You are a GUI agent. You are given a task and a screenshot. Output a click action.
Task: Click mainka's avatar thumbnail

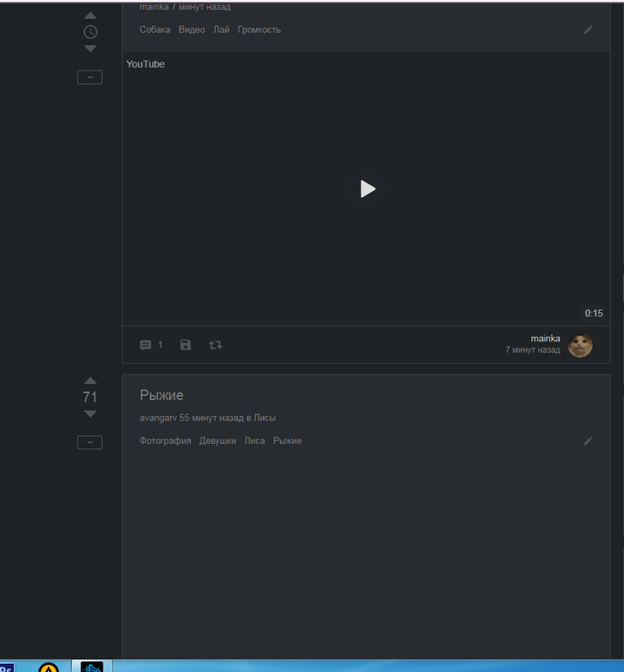coord(580,345)
